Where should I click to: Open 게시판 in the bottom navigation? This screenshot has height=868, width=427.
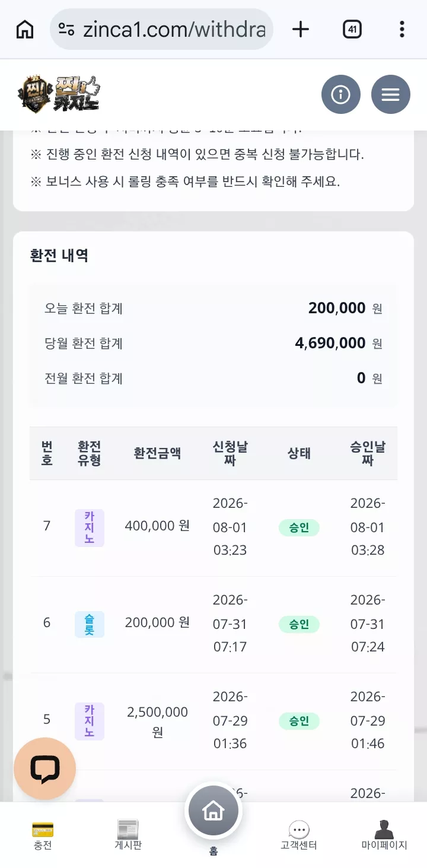128,835
